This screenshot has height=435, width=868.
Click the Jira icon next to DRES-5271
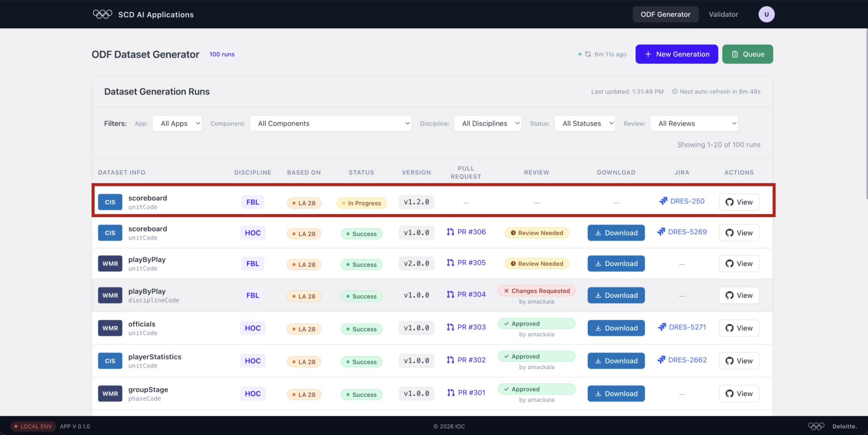point(662,327)
